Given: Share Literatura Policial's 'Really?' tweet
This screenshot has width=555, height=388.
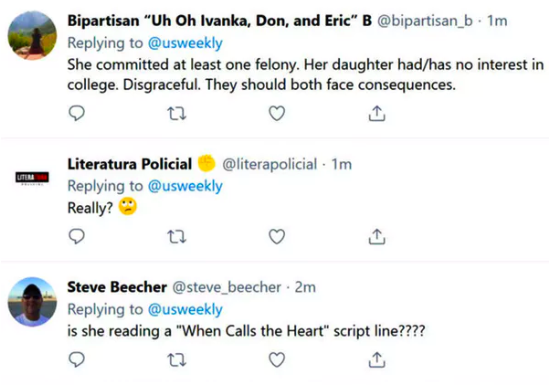Looking at the screenshot, I should click(377, 236).
